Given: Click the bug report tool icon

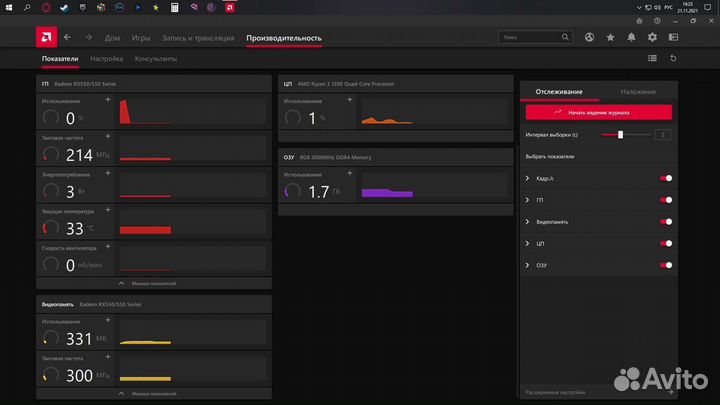Looking at the screenshot, I should tap(639, 21).
